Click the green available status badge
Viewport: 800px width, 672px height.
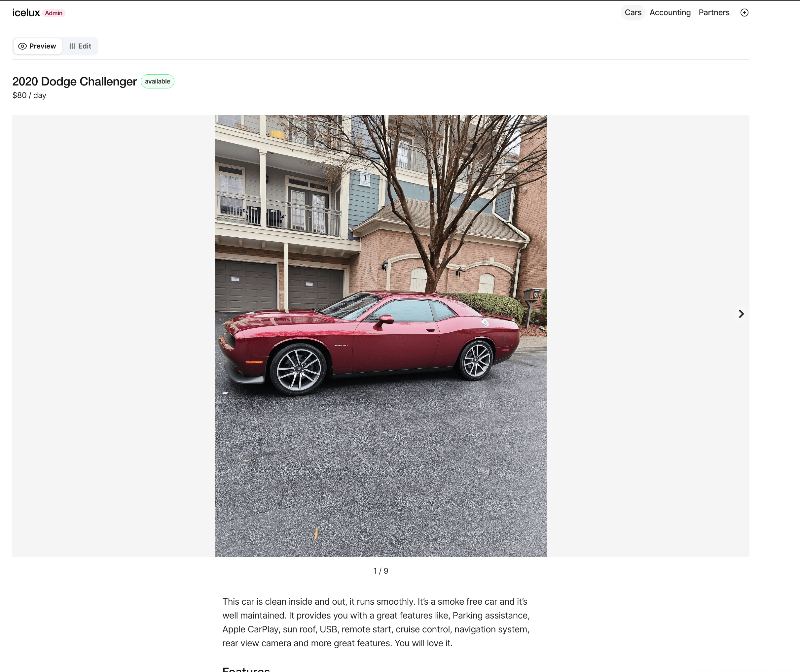[x=158, y=81]
